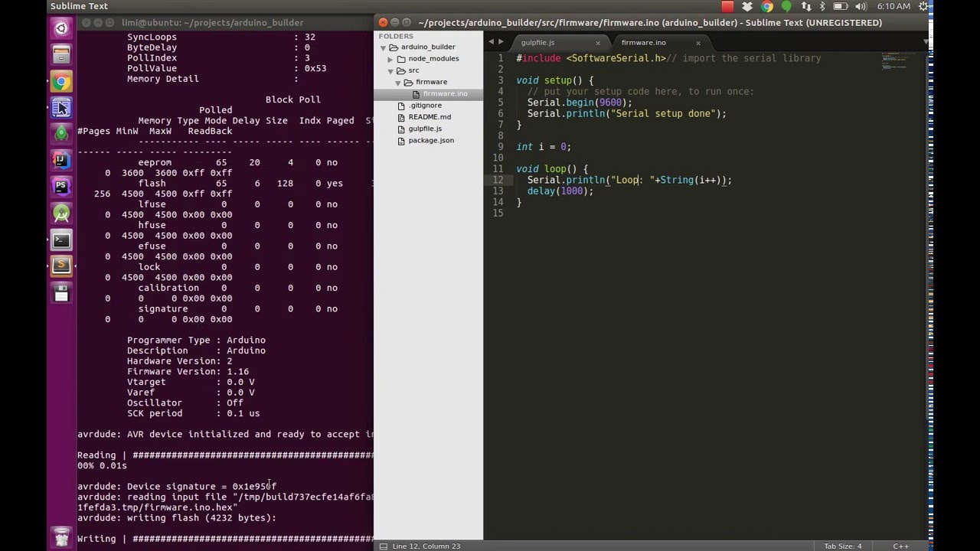Place cursor on Serial.begin(9600) line
The image size is (980, 551).
coord(580,103)
